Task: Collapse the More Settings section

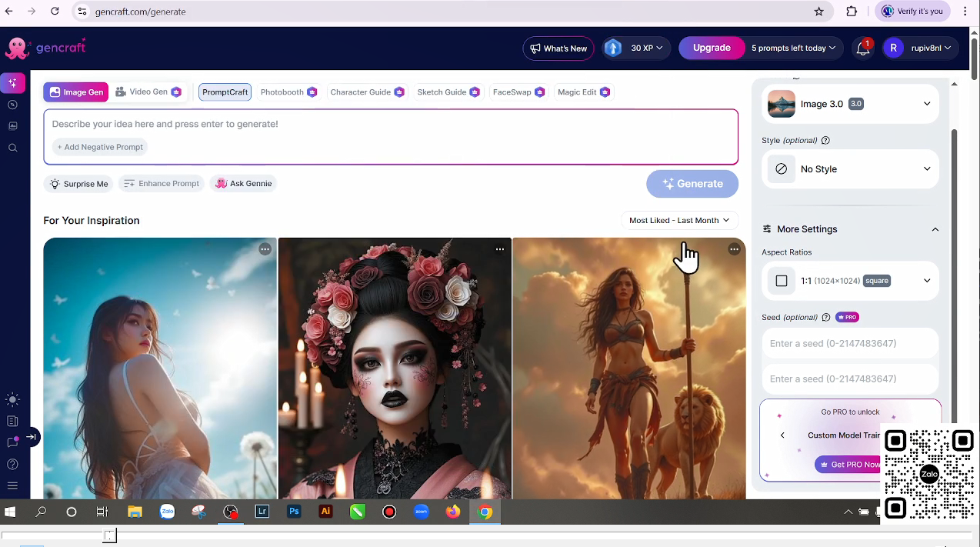Action: 935,229
